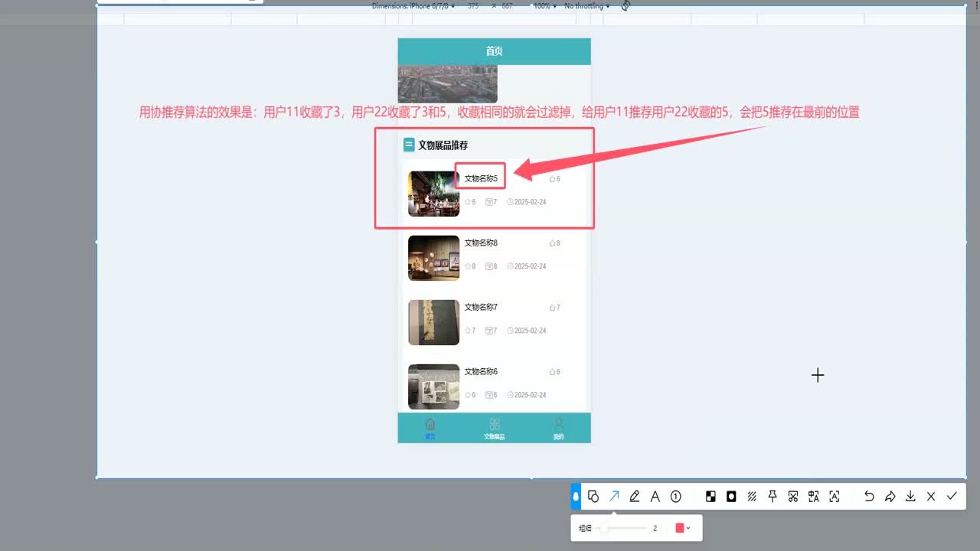The height and width of the screenshot is (551, 980).
Task: Click the 首页 page header title
Action: (494, 51)
